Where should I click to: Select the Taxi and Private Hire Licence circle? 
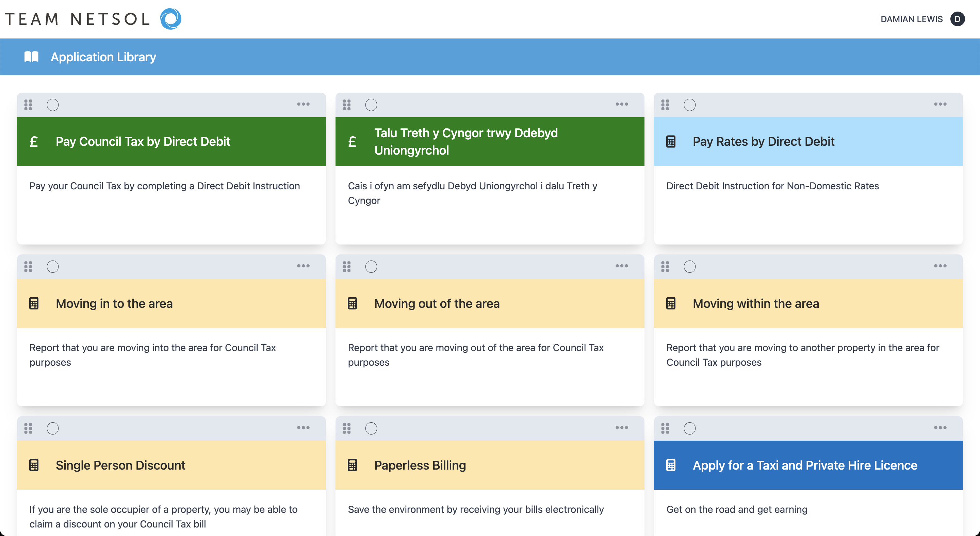pyautogui.click(x=689, y=428)
